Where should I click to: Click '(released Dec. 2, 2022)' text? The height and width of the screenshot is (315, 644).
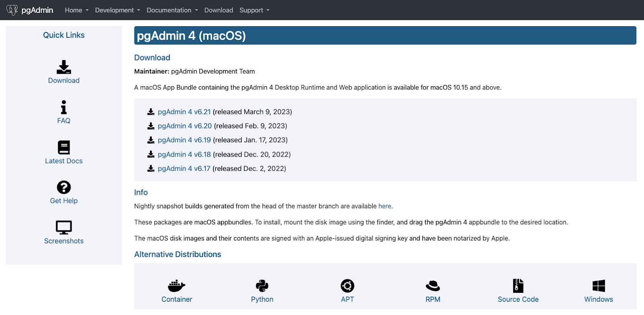pos(249,168)
